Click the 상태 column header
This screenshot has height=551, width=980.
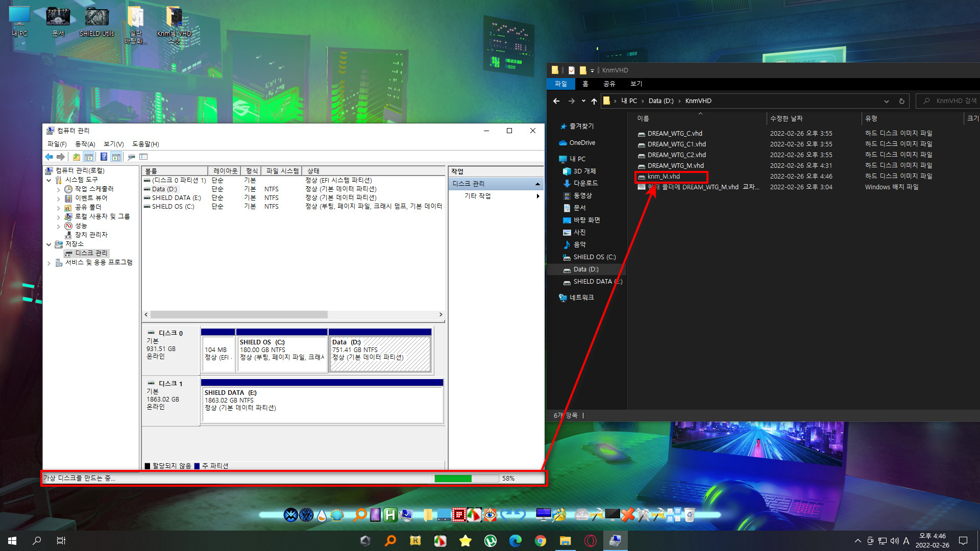click(373, 171)
